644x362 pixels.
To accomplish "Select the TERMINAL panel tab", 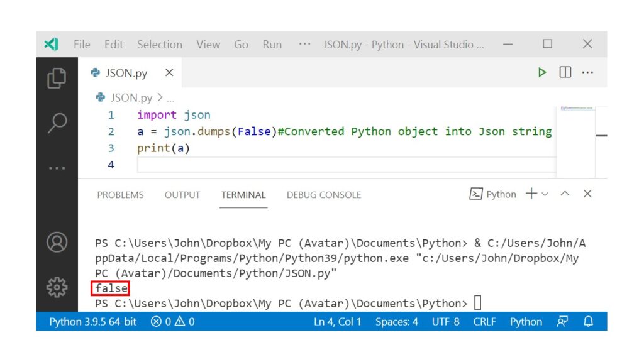I will pos(243,195).
